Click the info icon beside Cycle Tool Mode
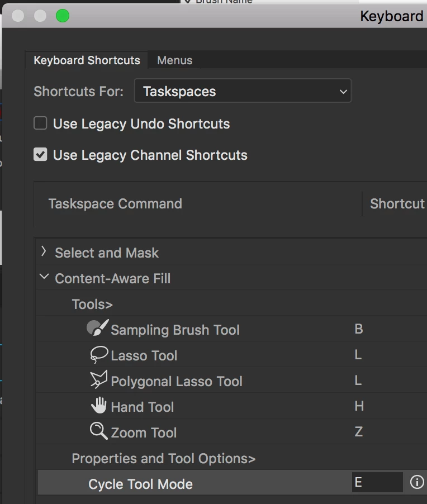This screenshot has height=504, width=427. [x=417, y=482]
